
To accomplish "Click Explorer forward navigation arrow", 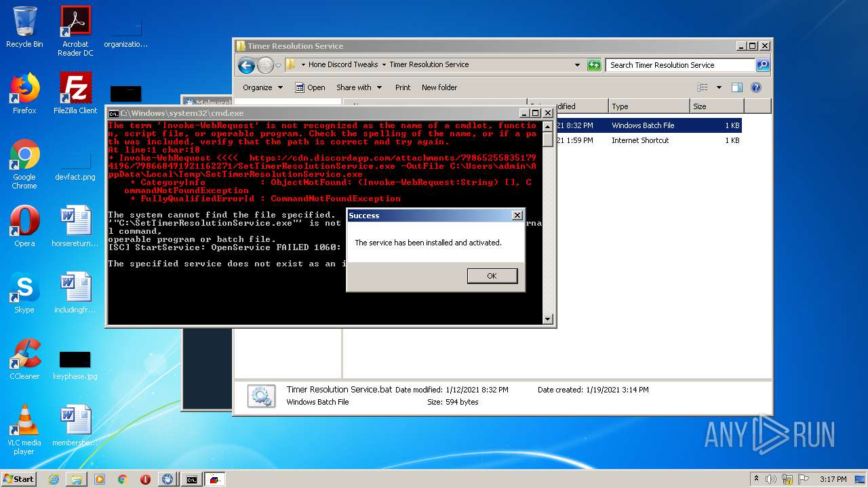I will [x=265, y=65].
